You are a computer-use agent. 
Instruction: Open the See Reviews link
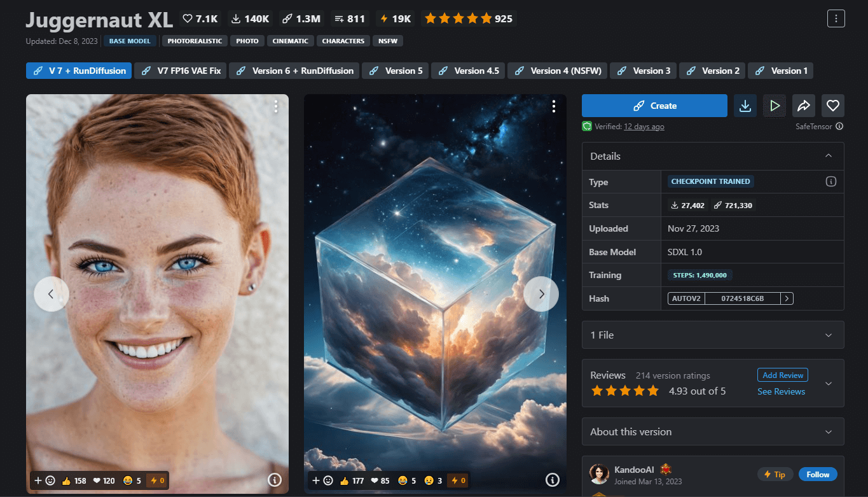781,391
